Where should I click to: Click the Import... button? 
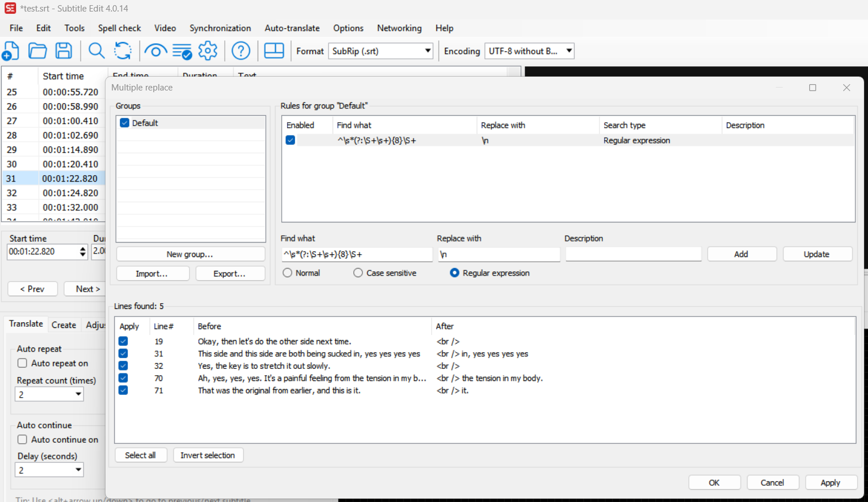tap(153, 274)
